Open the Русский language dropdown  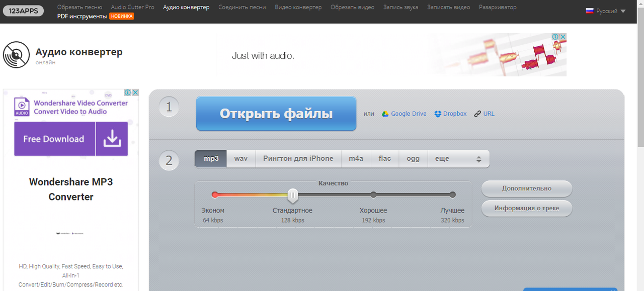[x=606, y=11]
